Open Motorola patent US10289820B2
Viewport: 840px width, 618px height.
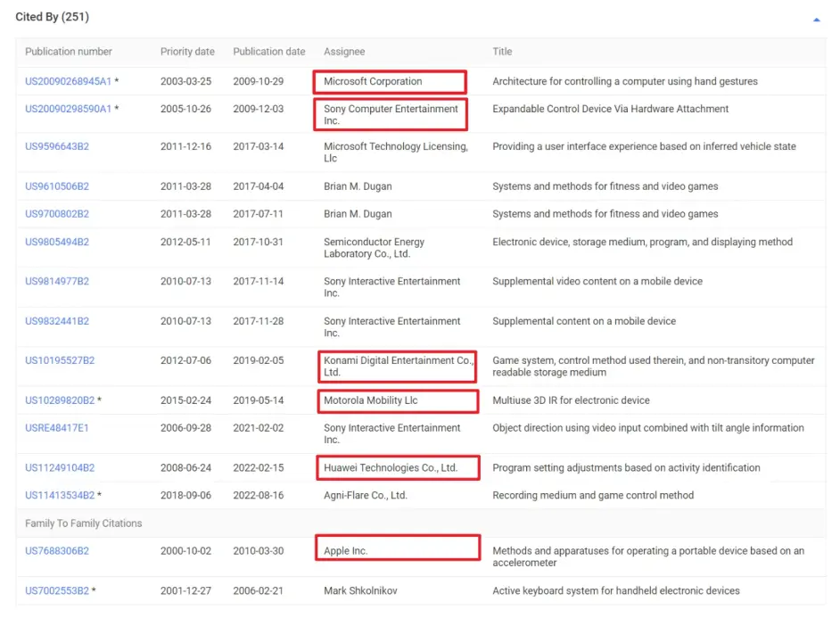click(60, 400)
